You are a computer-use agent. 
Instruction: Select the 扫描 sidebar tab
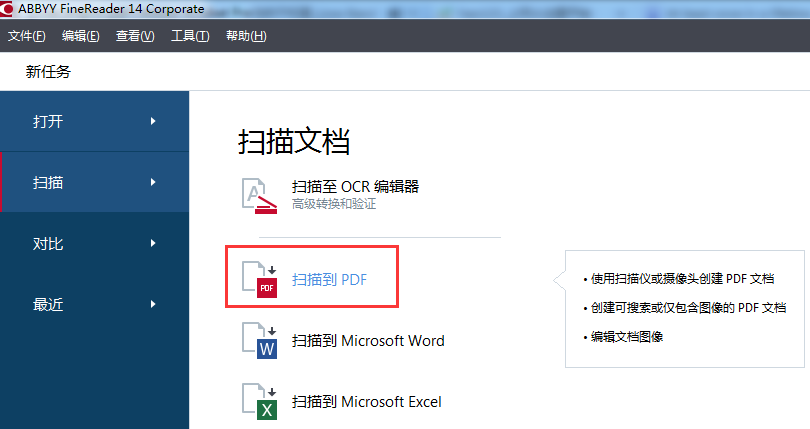point(95,182)
